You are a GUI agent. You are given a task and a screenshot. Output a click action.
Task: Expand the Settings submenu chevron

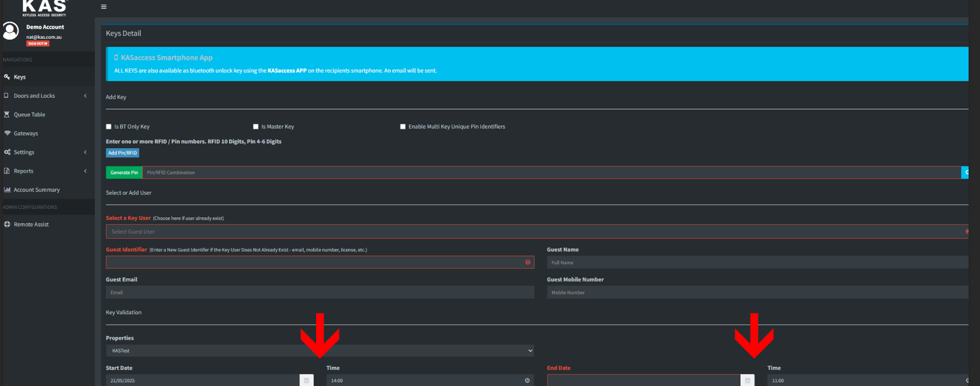click(x=85, y=152)
